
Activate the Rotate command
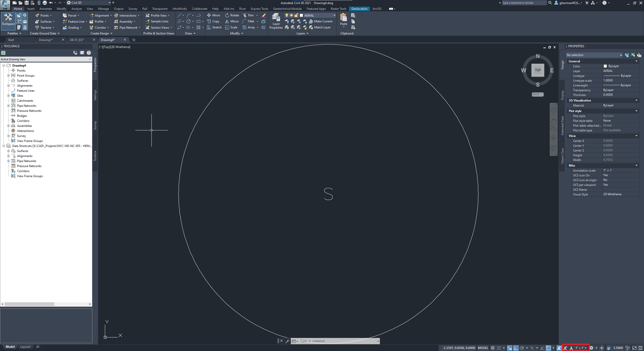[232, 15]
